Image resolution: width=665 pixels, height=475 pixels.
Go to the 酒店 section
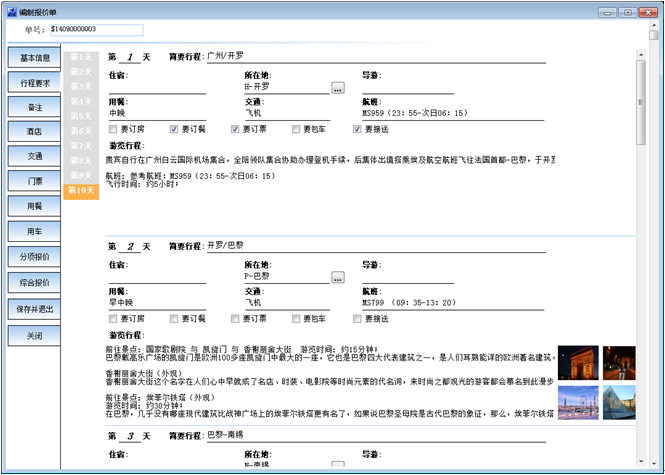click(34, 131)
